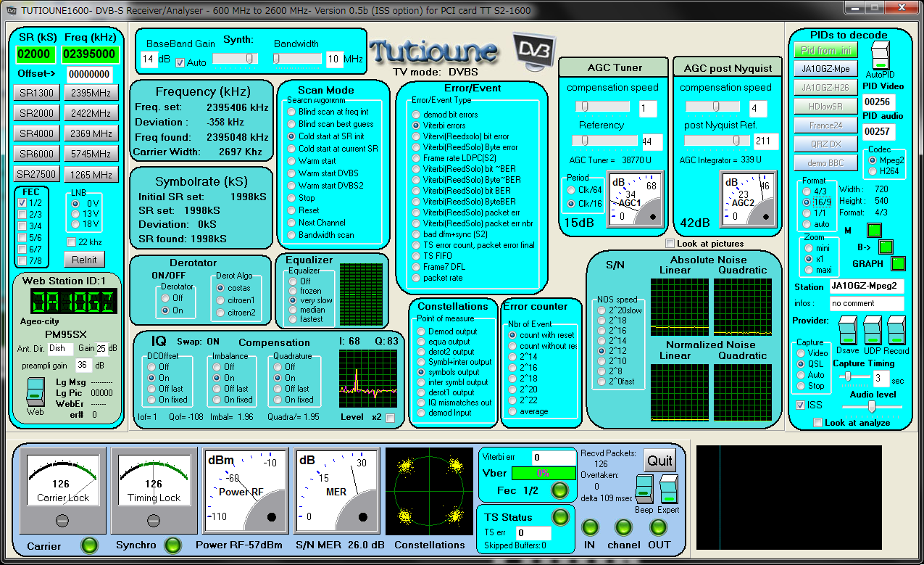Select Video capture mode

click(801, 353)
